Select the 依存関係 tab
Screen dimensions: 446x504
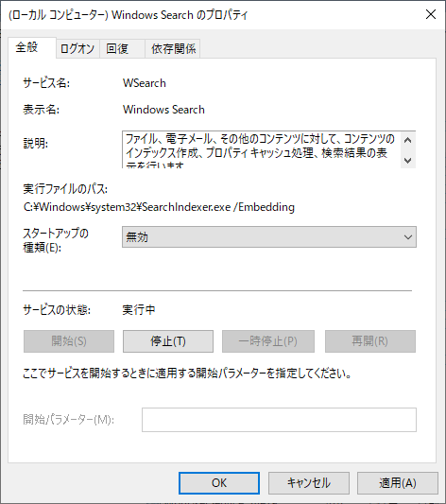pyautogui.click(x=173, y=48)
